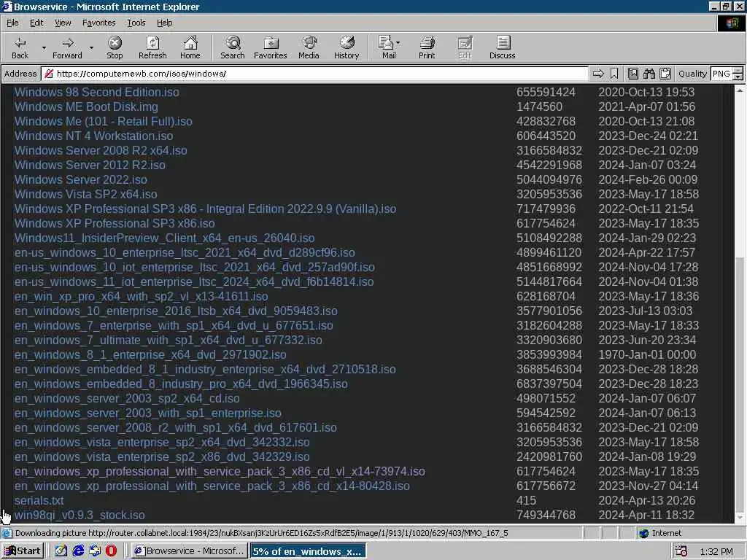The image size is (747, 560).
Task: Click the address bar URL field
Action: click(316, 74)
